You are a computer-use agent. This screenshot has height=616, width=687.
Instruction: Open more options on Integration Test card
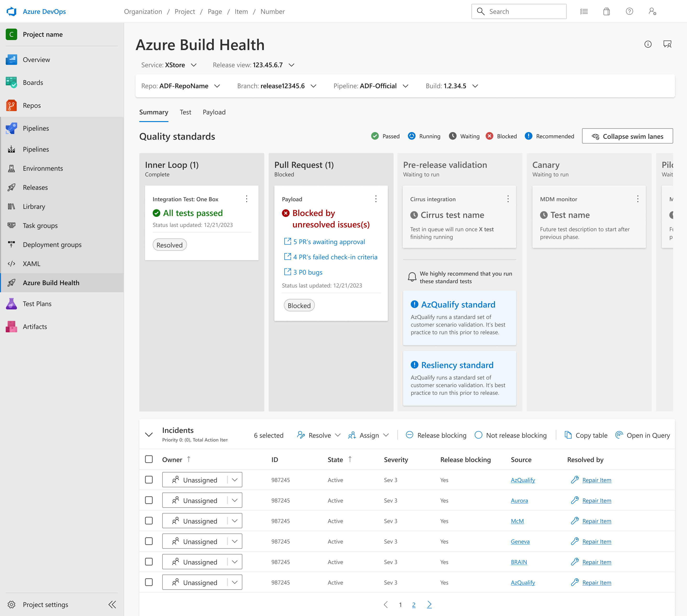point(246,199)
